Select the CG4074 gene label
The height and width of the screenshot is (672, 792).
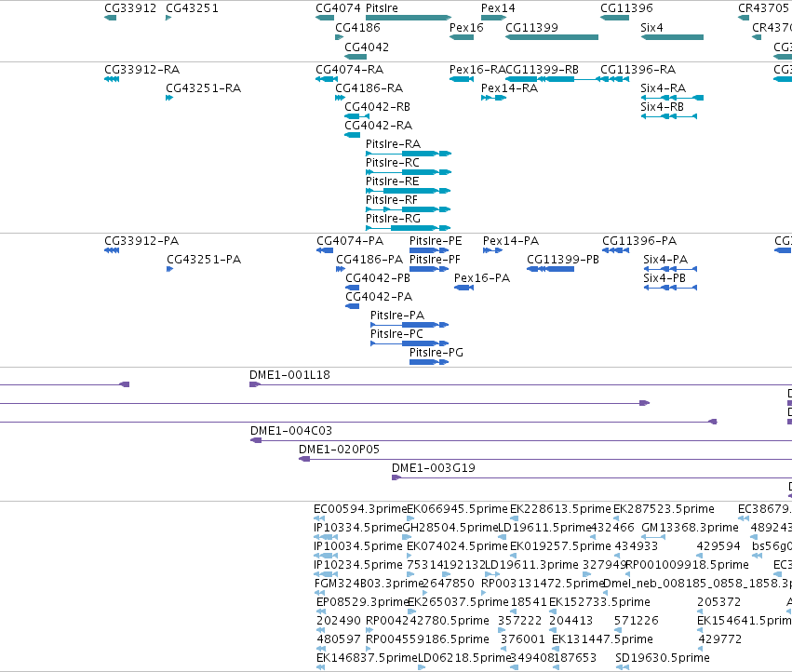(x=339, y=8)
